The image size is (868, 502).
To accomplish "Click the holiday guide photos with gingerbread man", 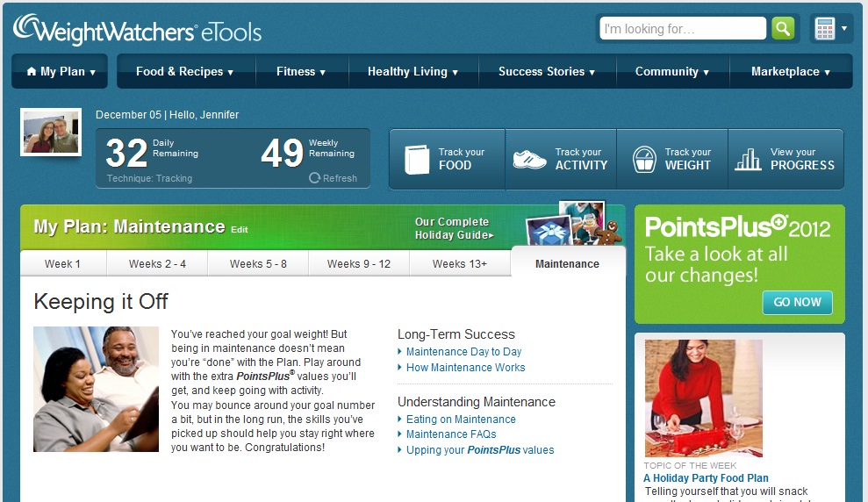I will pyautogui.click(x=573, y=224).
